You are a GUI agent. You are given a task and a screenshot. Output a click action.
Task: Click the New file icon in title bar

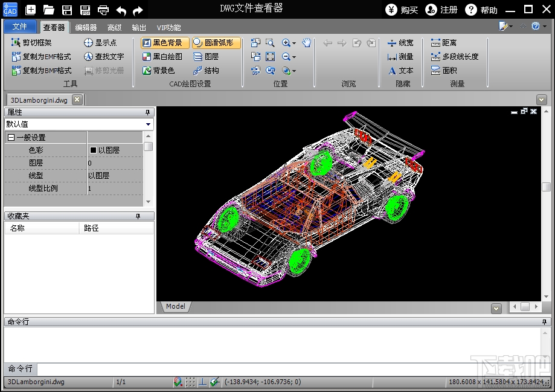(30, 10)
